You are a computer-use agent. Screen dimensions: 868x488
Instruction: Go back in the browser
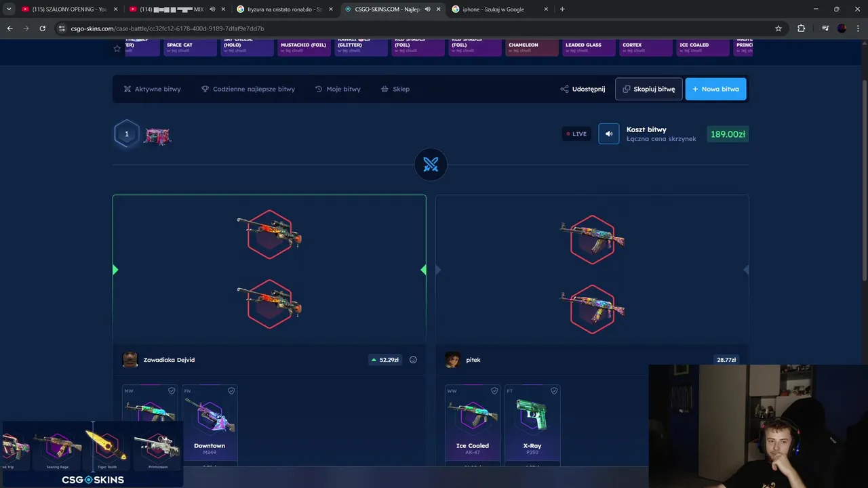pos(9,28)
